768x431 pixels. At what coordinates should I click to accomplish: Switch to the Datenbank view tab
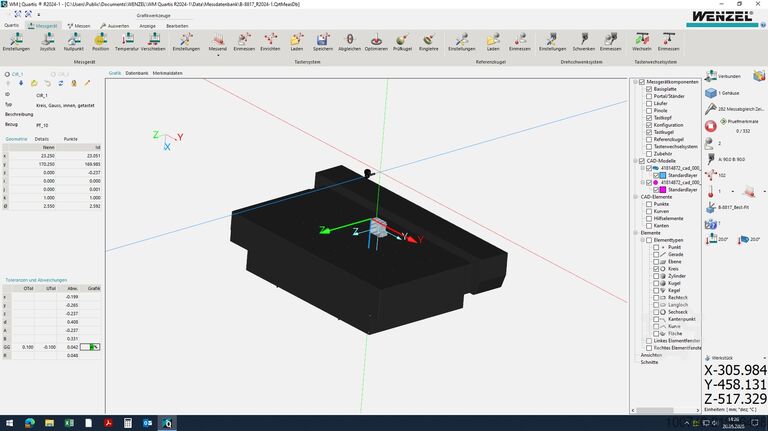(x=137, y=73)
